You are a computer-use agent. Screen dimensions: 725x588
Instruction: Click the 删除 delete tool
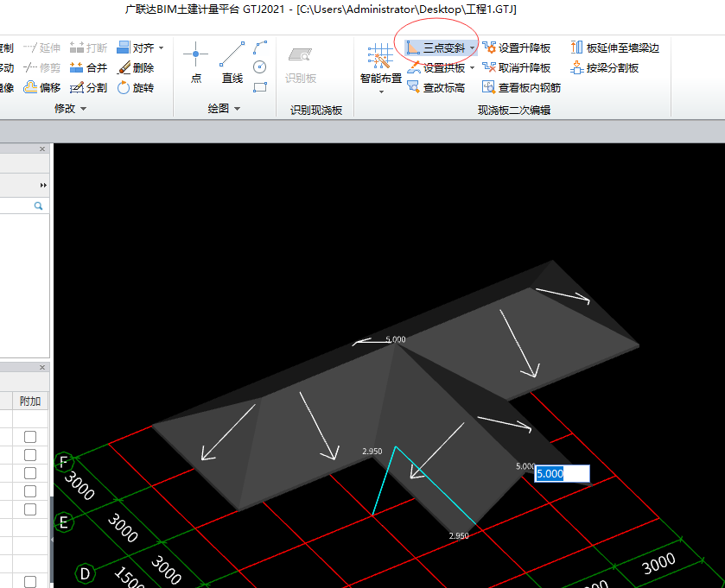tap(136, 68)
